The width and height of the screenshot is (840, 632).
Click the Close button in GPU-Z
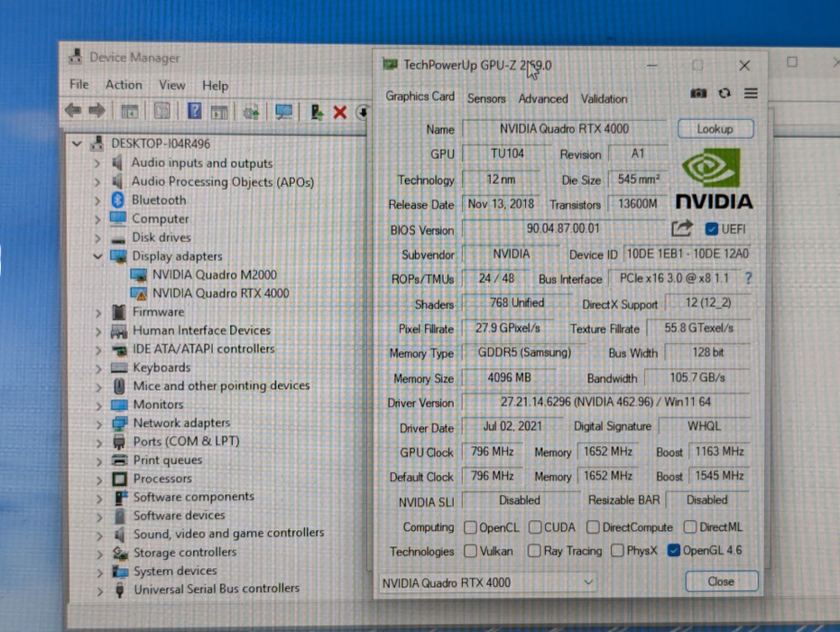click(721, 581)
